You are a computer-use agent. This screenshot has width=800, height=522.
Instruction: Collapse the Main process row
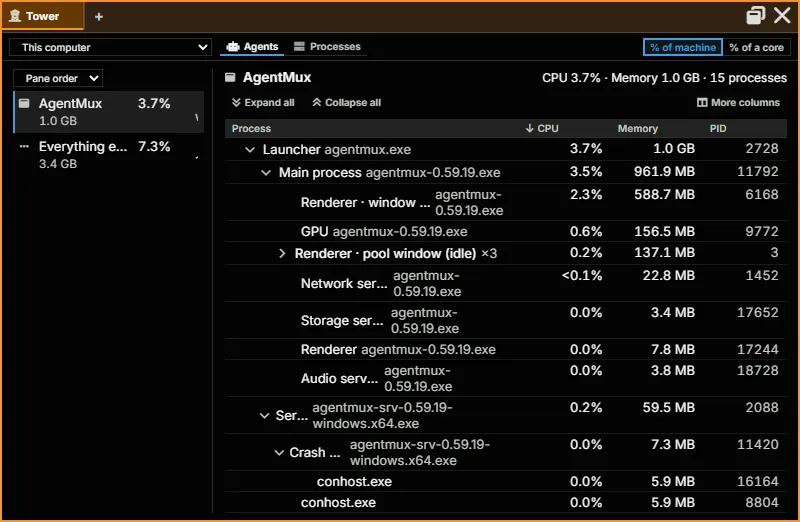point(266,172)
